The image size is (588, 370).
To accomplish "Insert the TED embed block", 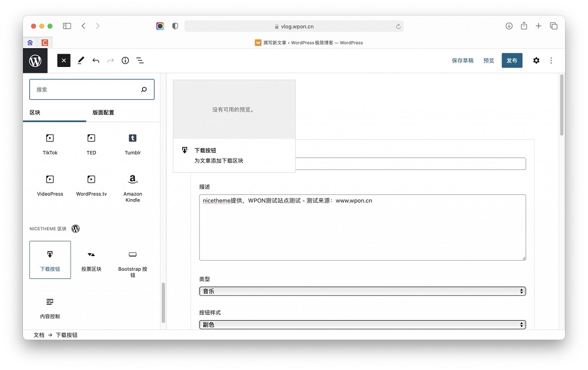I will pos(91,143).
